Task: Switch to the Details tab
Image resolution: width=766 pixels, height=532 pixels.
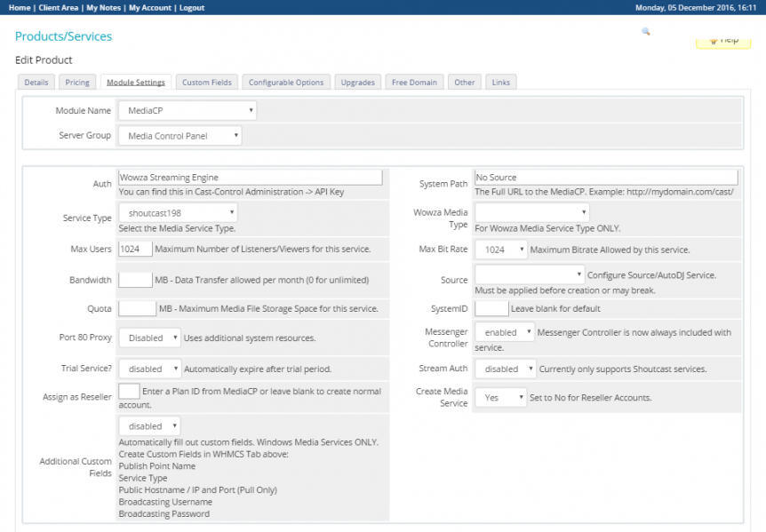Action: tap(36, 83)
